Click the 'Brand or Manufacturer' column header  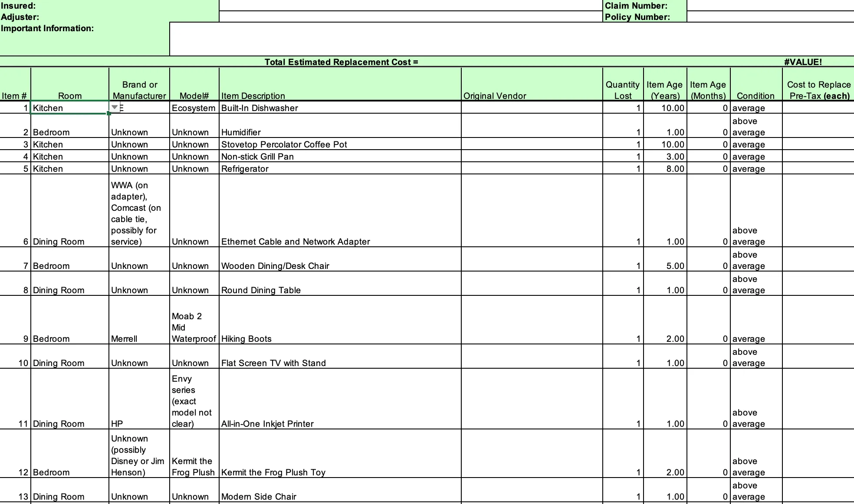coord(139,84)
